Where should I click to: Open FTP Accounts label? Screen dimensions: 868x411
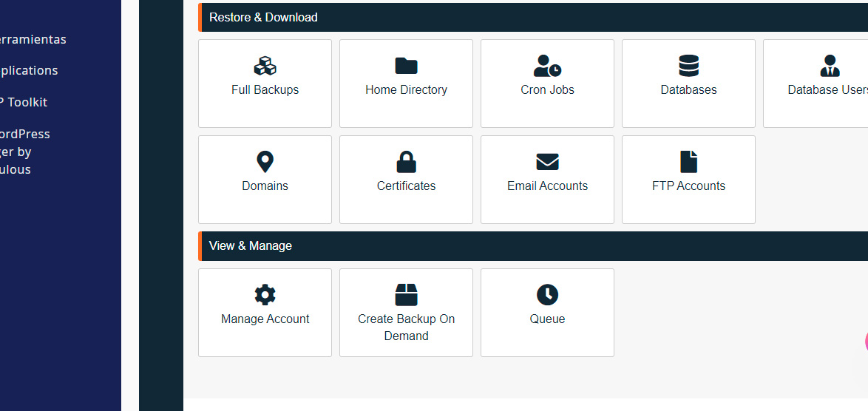point(688,186)
